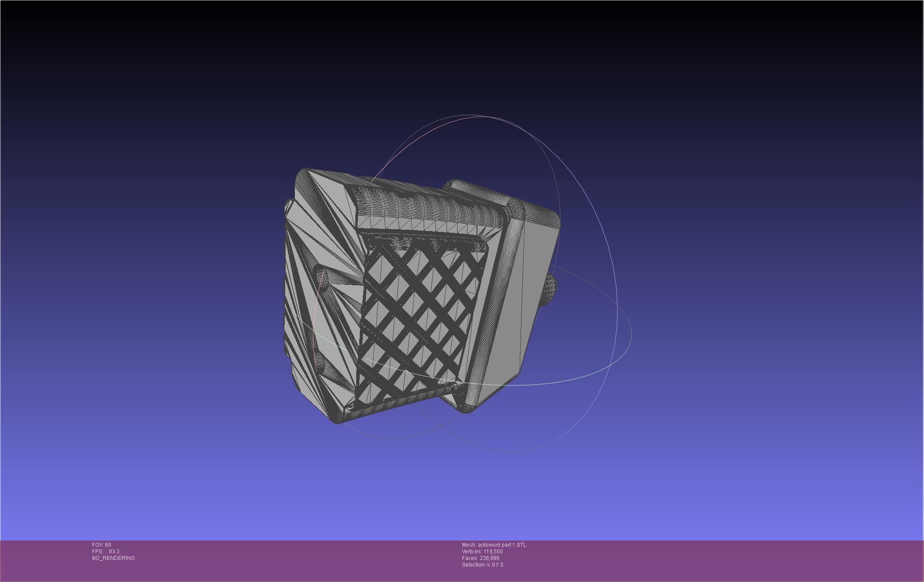Click the lattice grid face of the mesh
Viewport: 924px width, 582px height.
pos(419,317)
